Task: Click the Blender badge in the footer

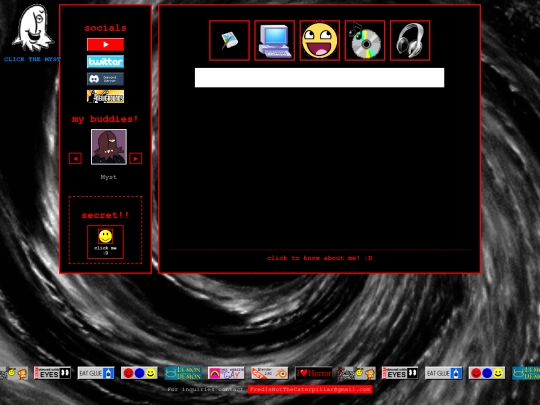Action: 269,373
